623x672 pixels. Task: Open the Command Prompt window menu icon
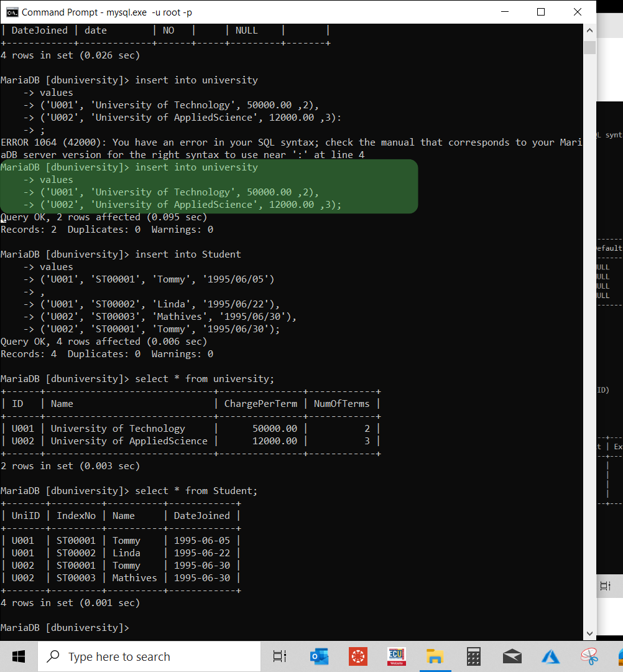point(12,11)
